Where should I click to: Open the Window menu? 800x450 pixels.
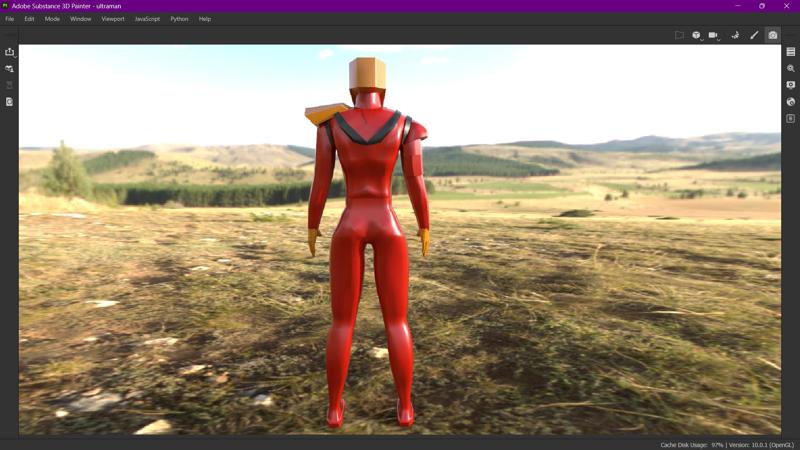[81, 19]
